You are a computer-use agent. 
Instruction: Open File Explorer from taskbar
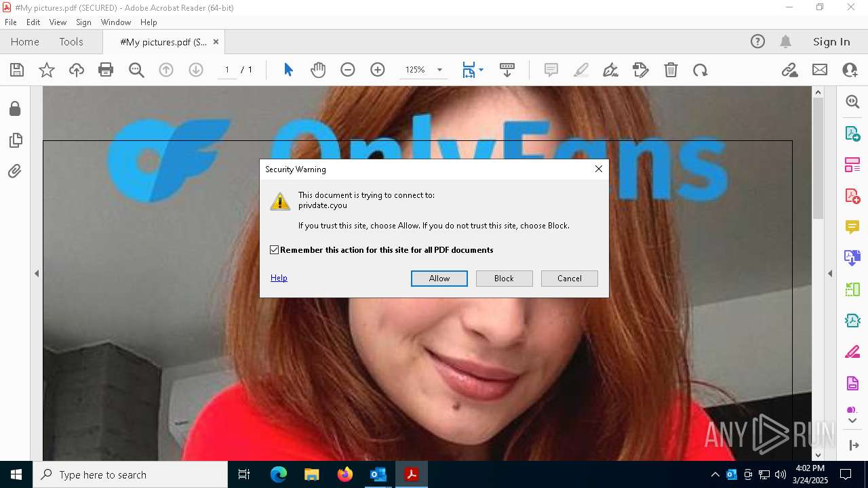pyautogui.click(x=312, y=474)
